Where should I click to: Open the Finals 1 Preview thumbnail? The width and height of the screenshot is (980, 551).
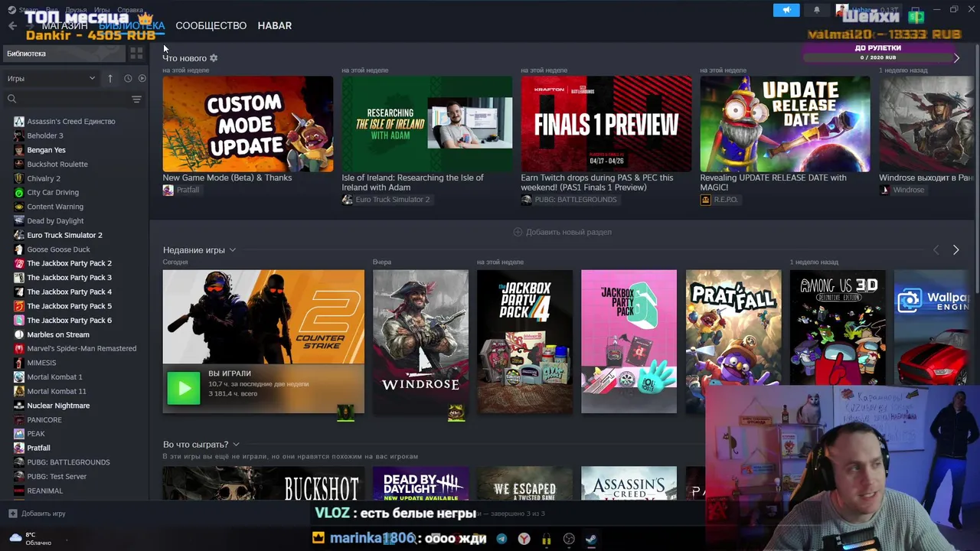tap(606, 124)
